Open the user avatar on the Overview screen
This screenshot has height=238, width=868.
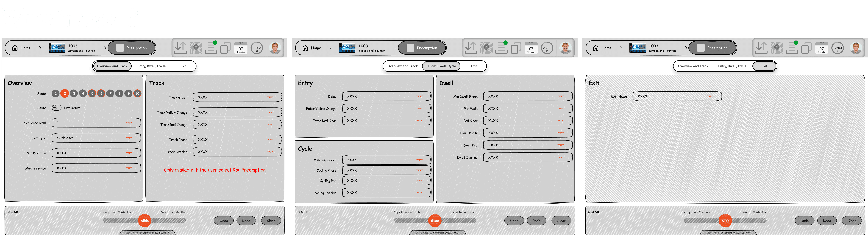click(275, 48)
